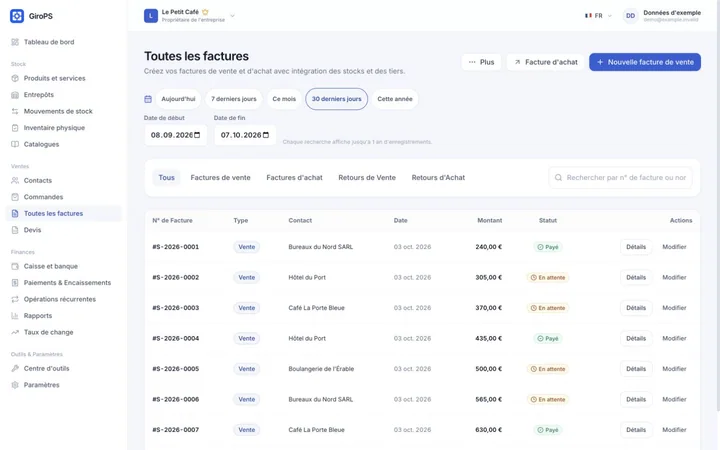This screenshot has height=450, width=720.
Task: Click Nouvelle facture de vente button
Action: 645,62
